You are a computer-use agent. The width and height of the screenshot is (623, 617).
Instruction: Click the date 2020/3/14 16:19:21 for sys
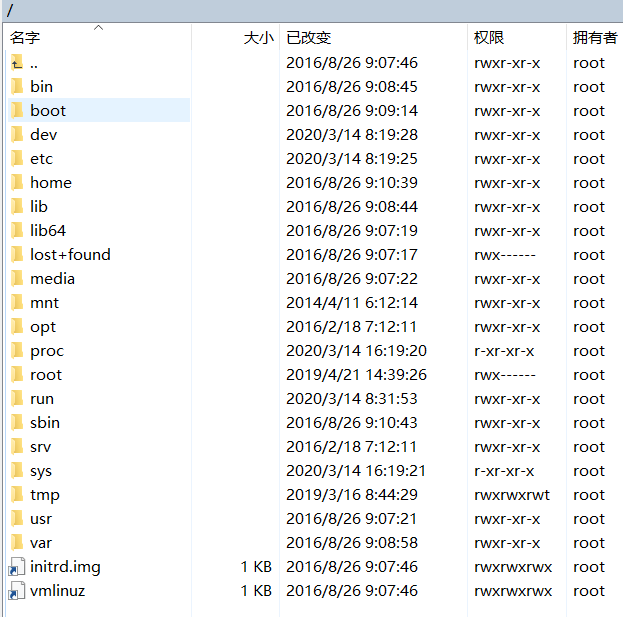(356, 470)
